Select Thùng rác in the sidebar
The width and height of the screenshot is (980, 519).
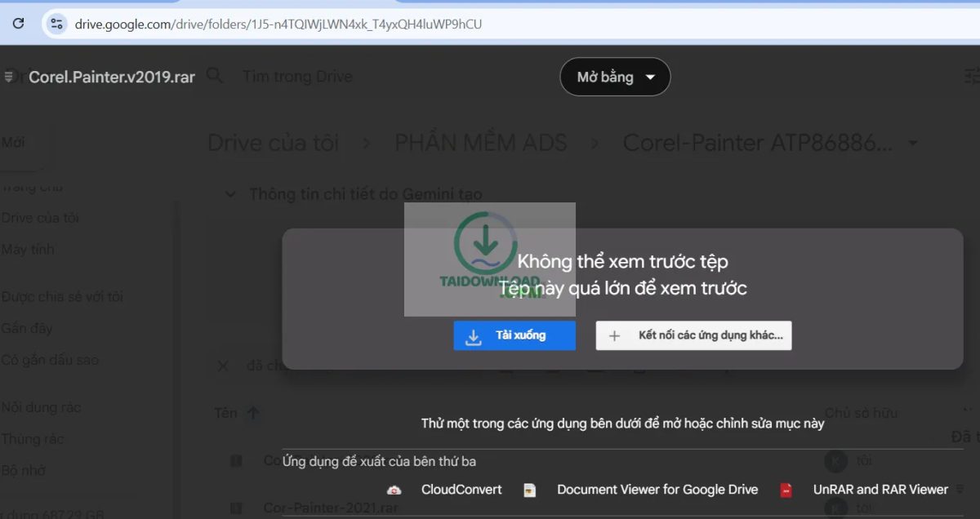tap(33, 438)
